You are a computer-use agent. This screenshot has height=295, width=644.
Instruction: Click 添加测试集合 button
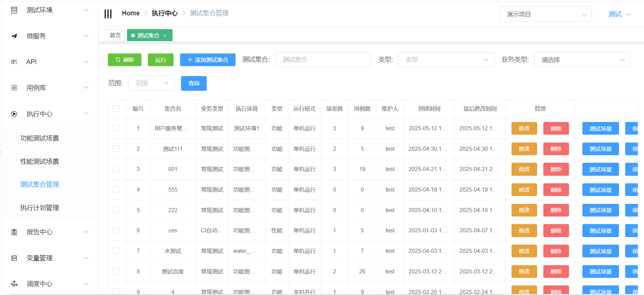tap(208, 60)
